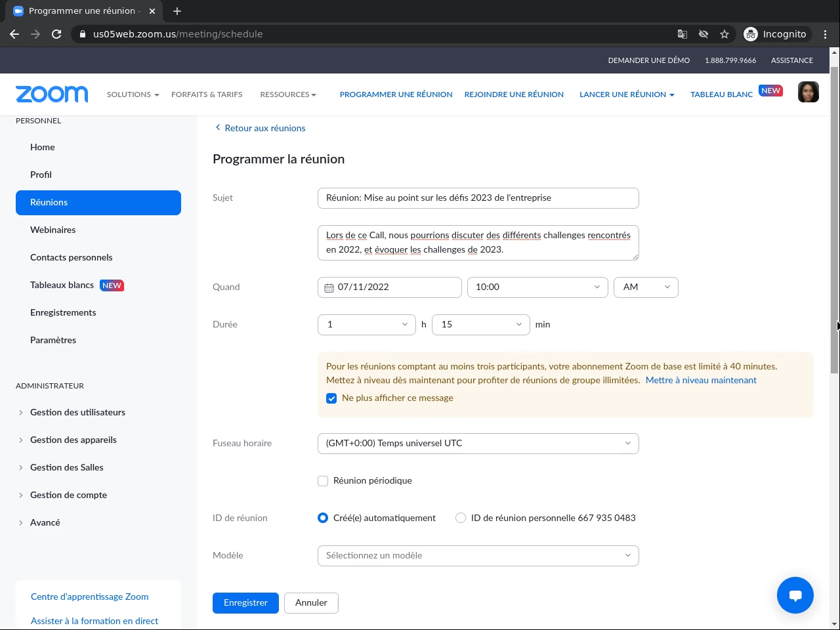The width and height of the screenshot is (840, 630).
Task: Go back to previous page
Action: (14, 34)
